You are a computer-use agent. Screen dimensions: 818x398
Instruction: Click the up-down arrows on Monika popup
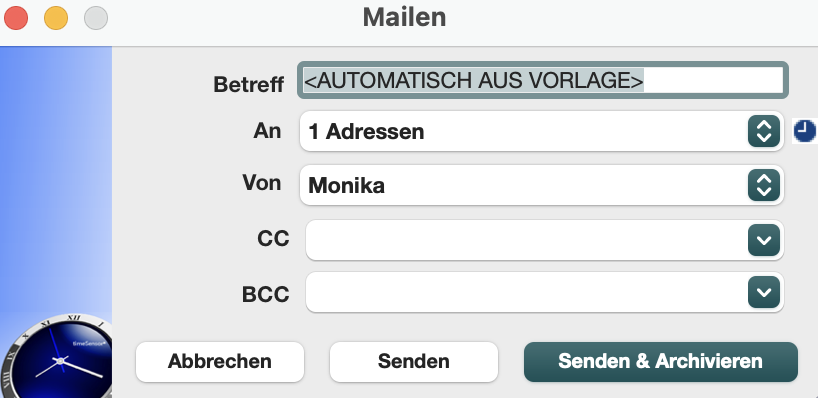click(764, 185)
